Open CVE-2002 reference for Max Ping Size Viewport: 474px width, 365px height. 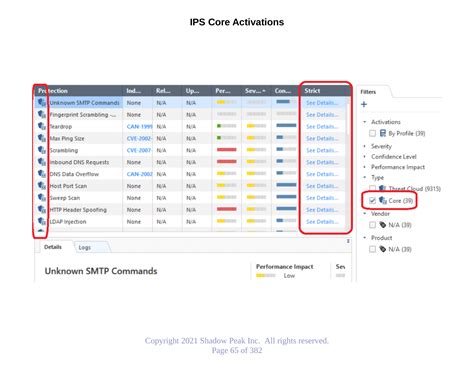[x=139, y=138]
